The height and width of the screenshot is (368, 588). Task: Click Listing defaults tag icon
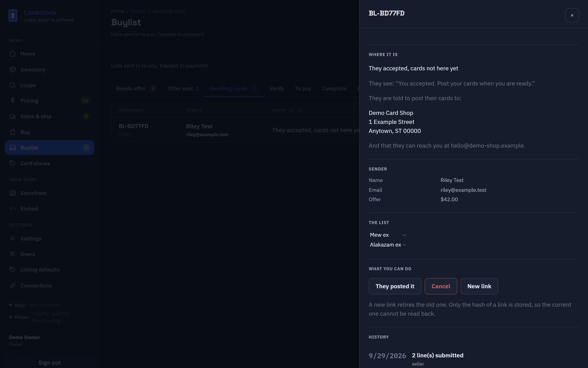point(12,270)
